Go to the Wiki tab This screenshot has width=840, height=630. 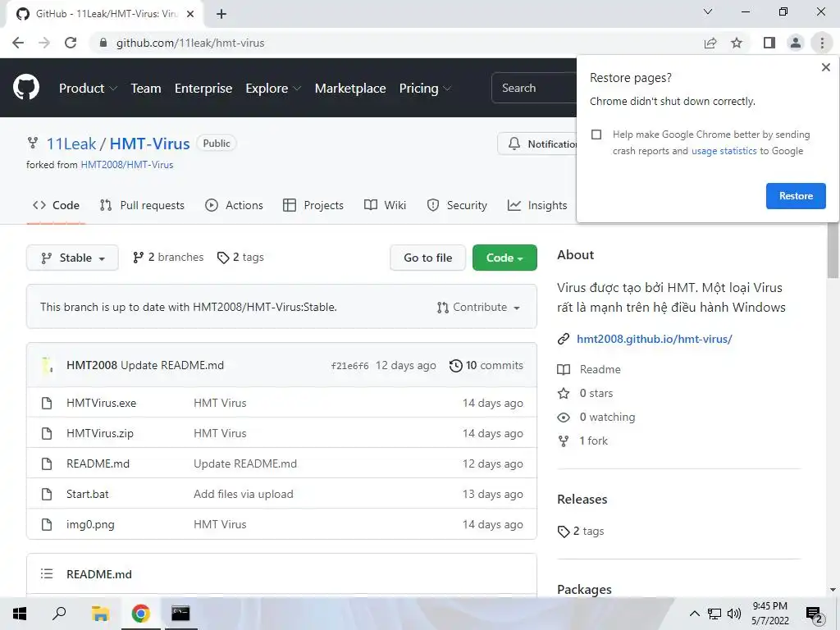pos(386,205)
